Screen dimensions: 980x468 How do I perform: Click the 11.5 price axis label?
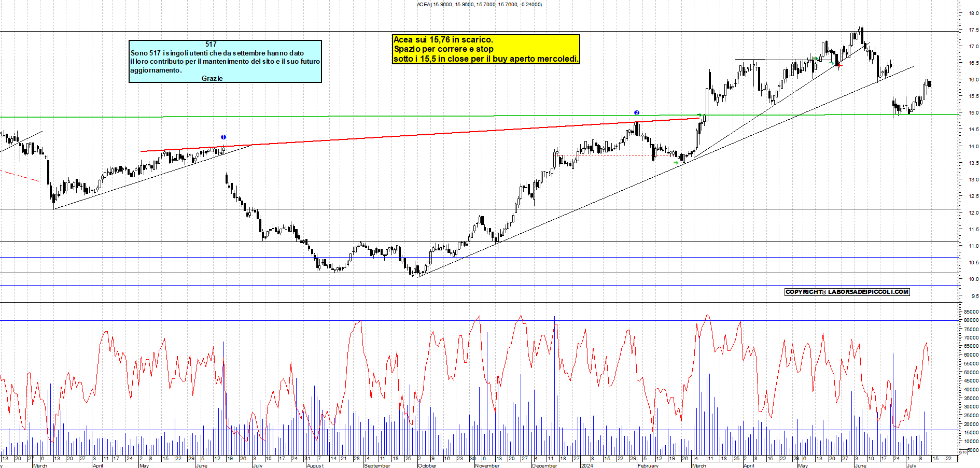tap(973, 230)
